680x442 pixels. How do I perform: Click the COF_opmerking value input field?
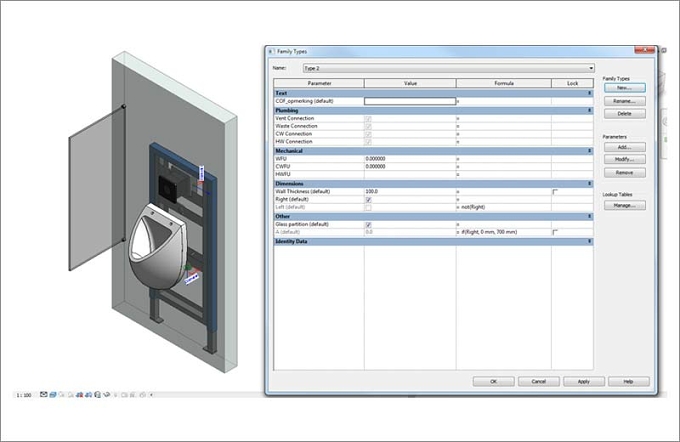(410, 101)
